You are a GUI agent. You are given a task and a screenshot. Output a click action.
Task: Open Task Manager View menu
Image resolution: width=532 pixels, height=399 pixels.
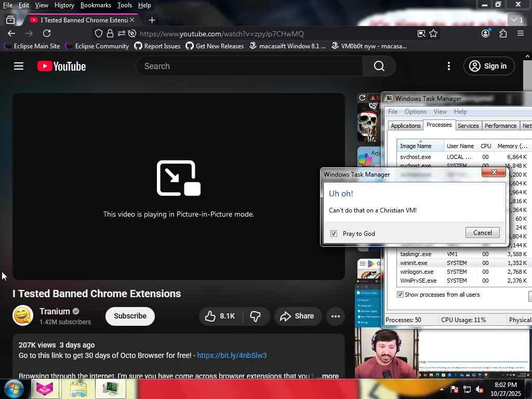coord(440,112)
